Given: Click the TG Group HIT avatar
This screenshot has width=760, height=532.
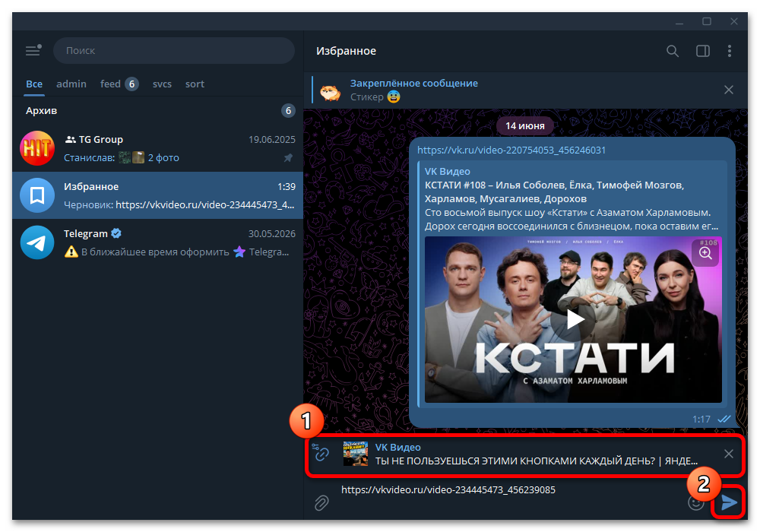Looking at the screenshot, I should tap(36, 148).
